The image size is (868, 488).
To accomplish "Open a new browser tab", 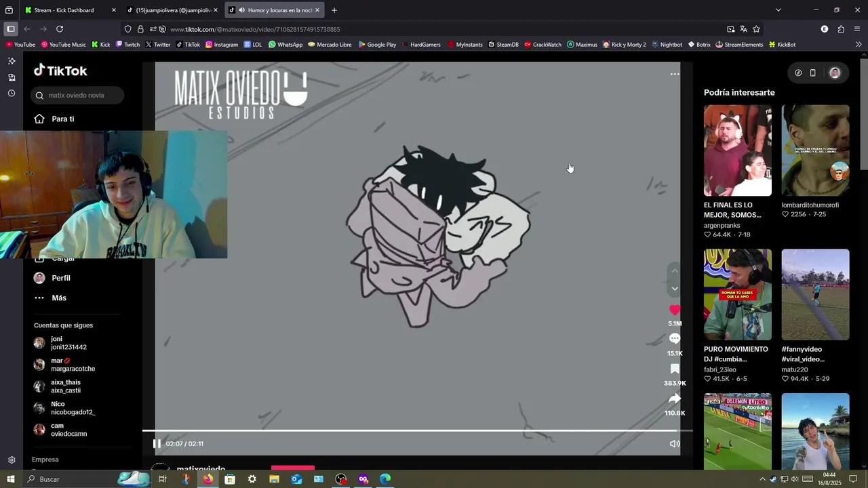I will pyautogui.click(x=334, y=10).
